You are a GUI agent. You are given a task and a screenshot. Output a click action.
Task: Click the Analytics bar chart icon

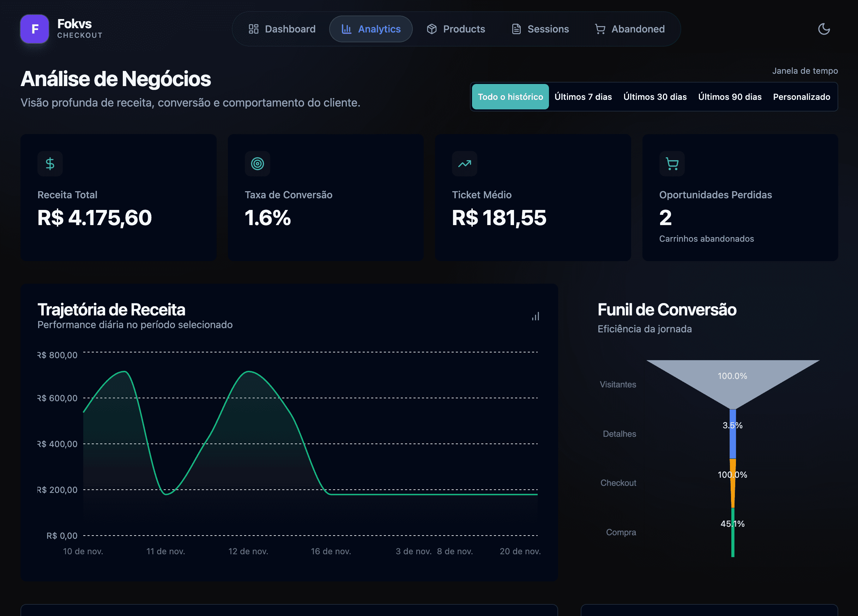[346, 29]
